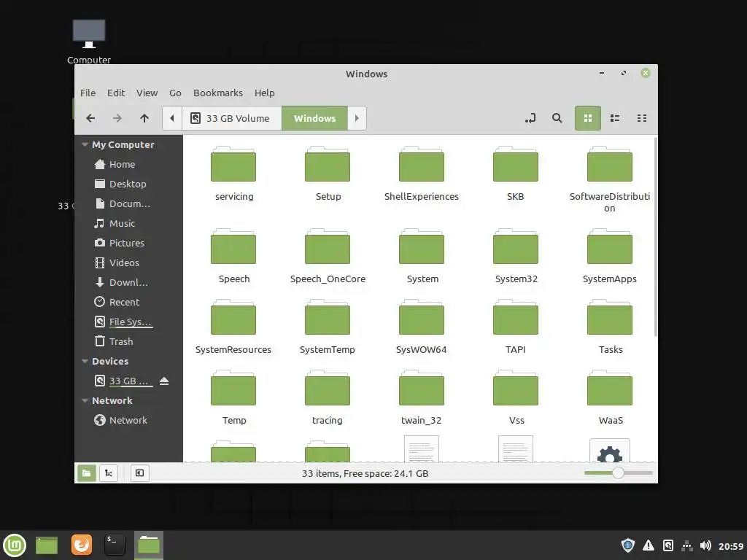Jump to 33 GB Volume in the path bar

[x=231, y=118]
